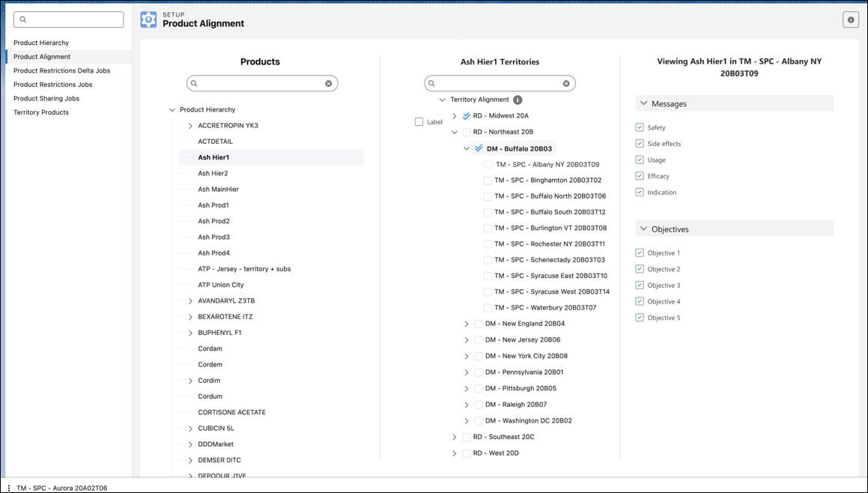Select the Ash Prod3 product

(x=213, y=237)
